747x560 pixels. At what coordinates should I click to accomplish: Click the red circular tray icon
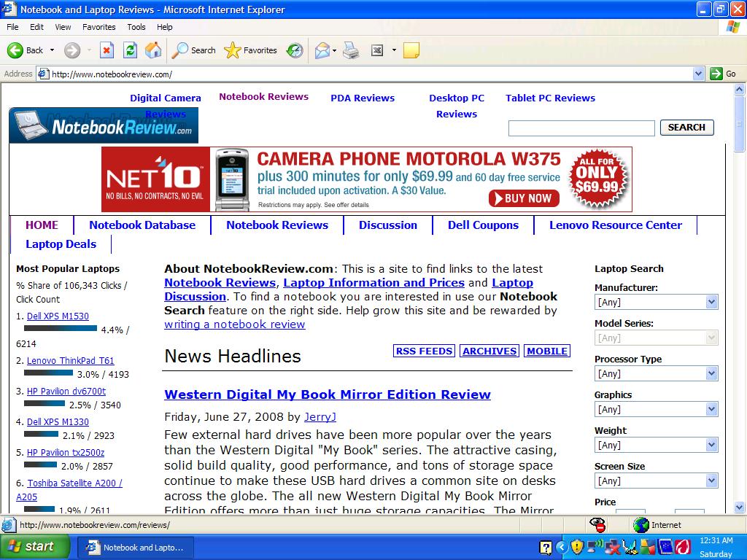click(x=683, y=547)
